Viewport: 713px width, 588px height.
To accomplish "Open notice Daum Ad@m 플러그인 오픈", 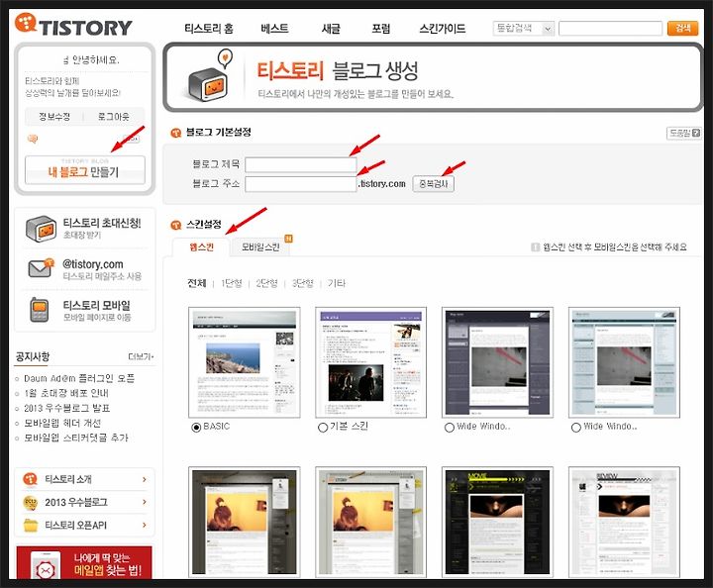I will coord(79,378).
